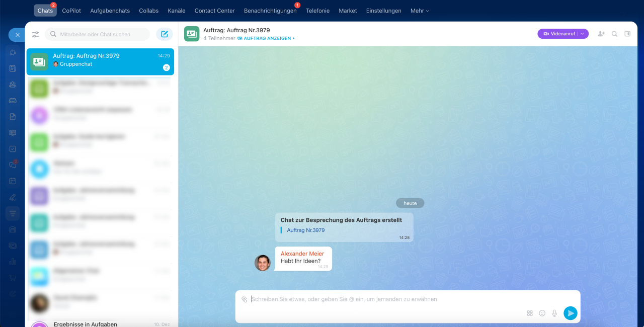The image size is (644, 327).
Task: Click the funnel icon in left sidebar
Action: click(13, 213)
